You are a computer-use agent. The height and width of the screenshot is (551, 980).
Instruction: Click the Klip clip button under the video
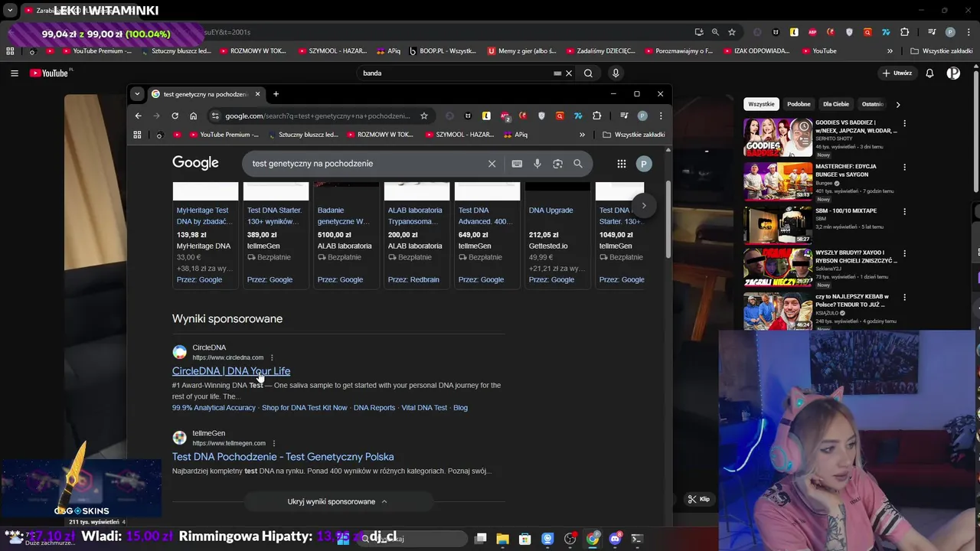click(699, 499)
